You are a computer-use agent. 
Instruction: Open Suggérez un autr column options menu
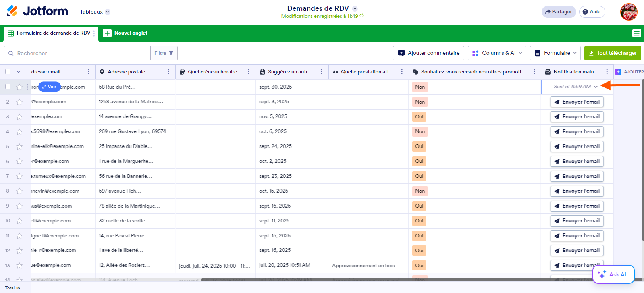[322, 72]
